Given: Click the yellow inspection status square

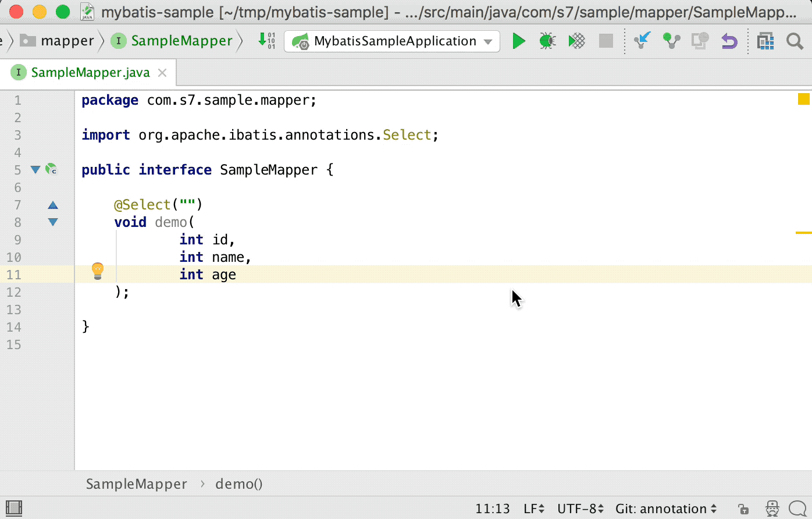Looking at the screenshot, I should coord(803,99).
